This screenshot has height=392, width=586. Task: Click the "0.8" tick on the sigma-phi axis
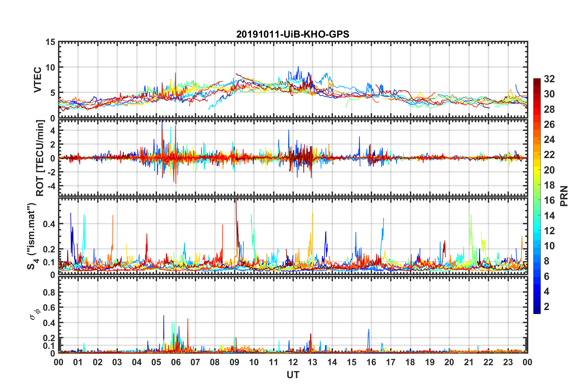tap(49, 292)
